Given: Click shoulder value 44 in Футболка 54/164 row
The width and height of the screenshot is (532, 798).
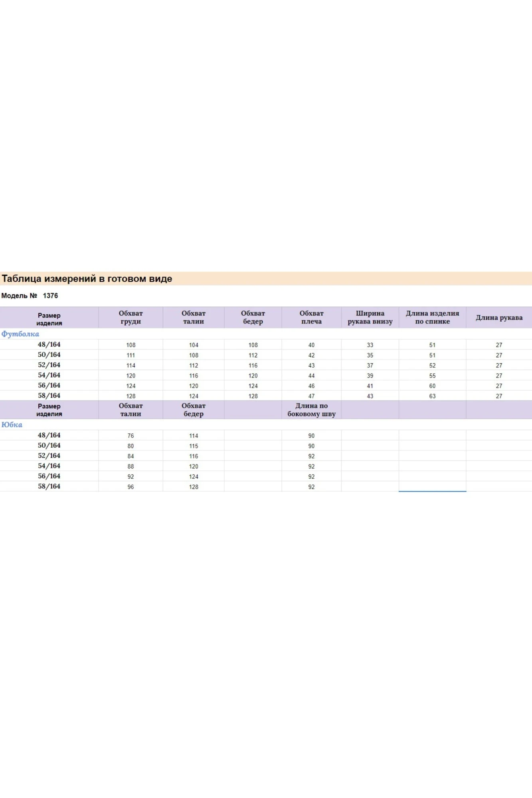Looking at the screenshot, I should click(x=311, y=376).
